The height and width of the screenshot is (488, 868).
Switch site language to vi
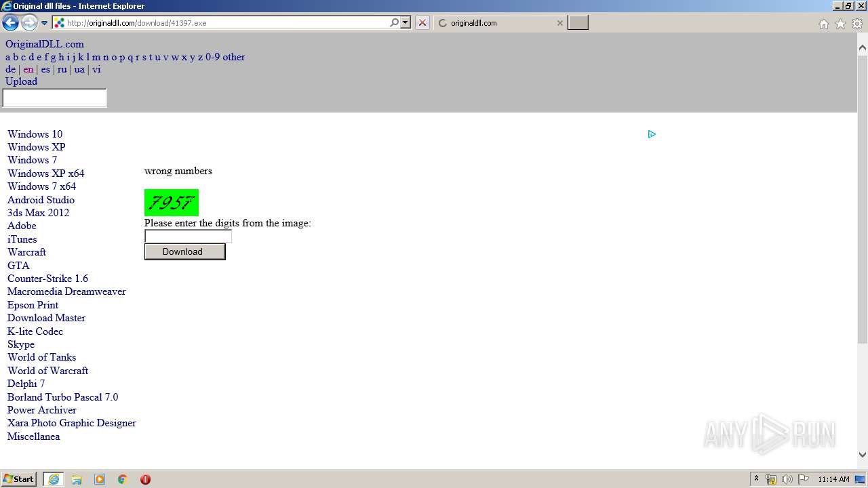click(96, 69)
